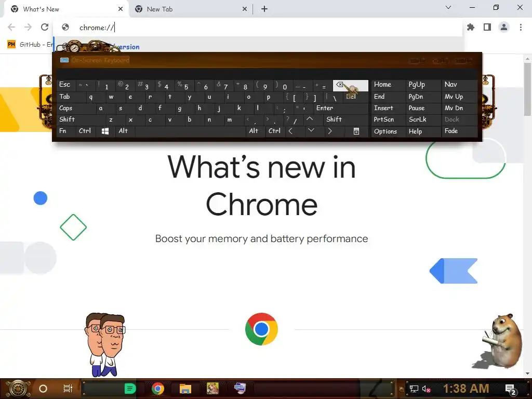
Task: Click the Mv Up key
Action: pyautogui.click(x=459, y=97)
